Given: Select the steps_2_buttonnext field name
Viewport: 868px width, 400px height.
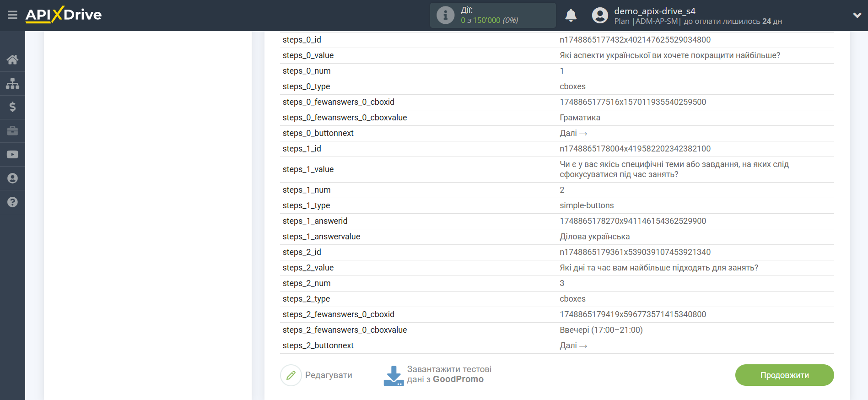Looking at the screenshot, I should (x=318, y=346).
